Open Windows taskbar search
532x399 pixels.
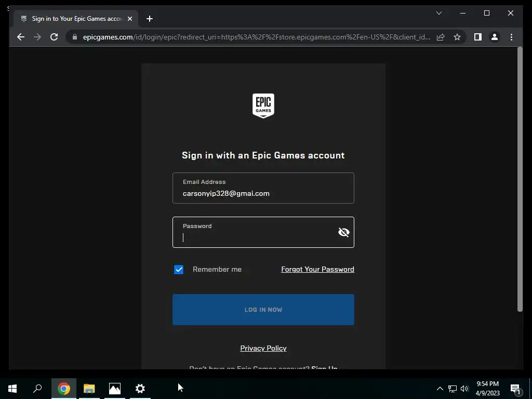[x=37, y=389]
